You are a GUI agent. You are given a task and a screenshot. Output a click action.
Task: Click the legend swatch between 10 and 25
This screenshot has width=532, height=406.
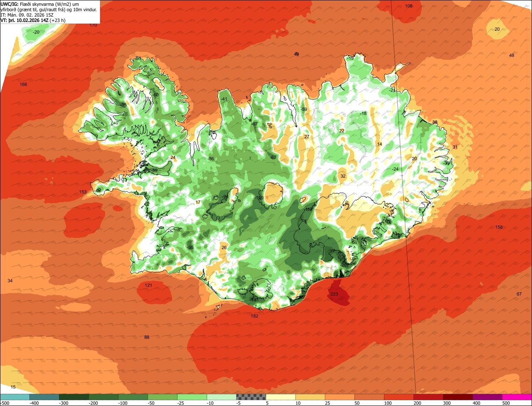coord(310,397)
